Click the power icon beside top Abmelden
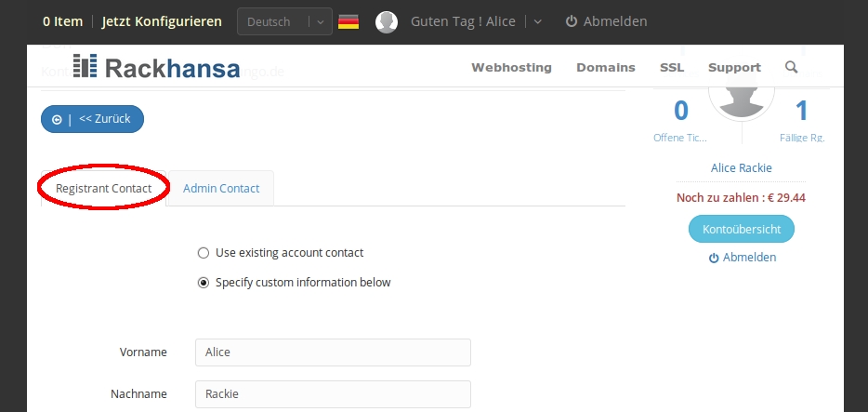 pyautogui.click(x=571, y=21)
